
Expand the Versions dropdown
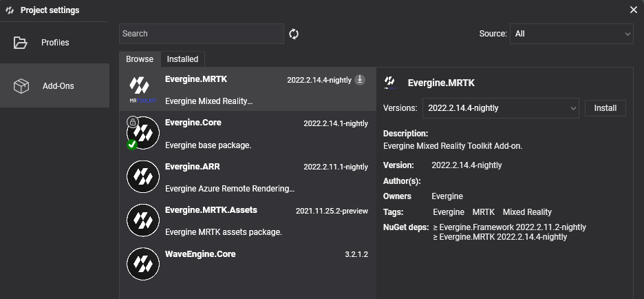(x=501, y=108)
